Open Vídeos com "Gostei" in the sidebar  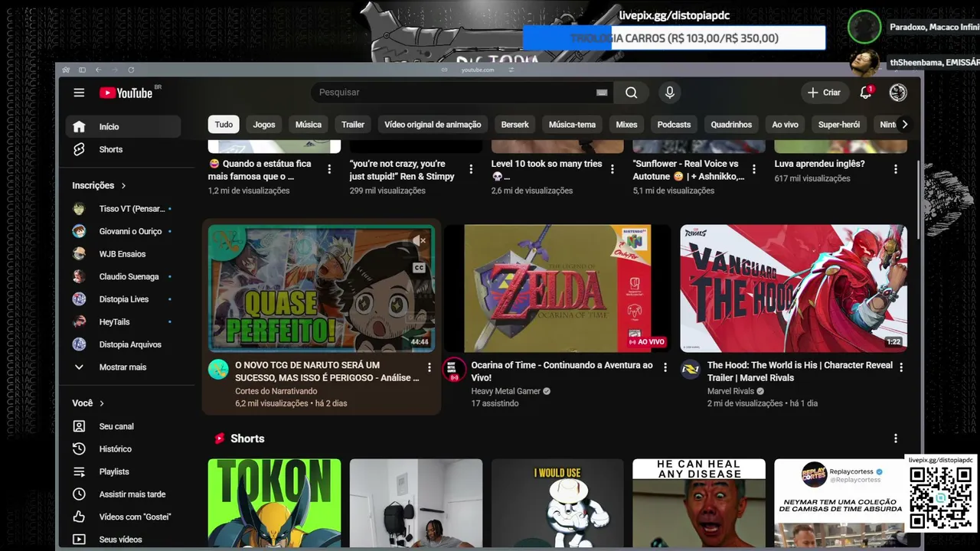[x=123, y=517]
